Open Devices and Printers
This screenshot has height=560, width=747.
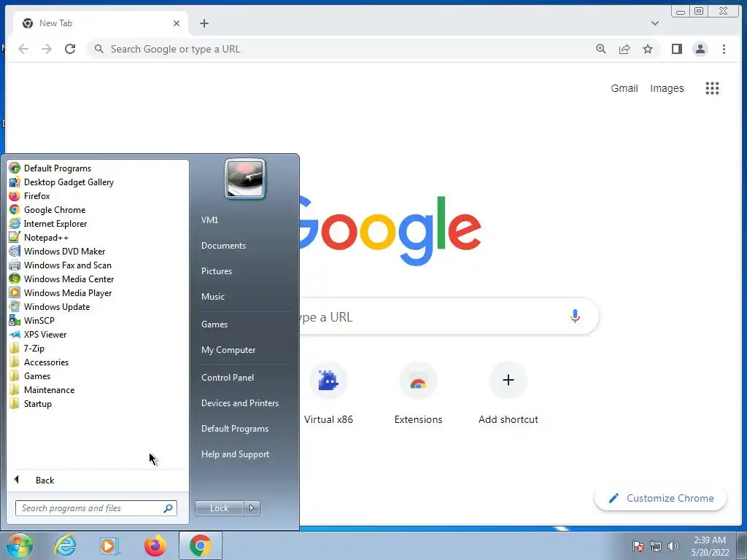coord(239,403)
